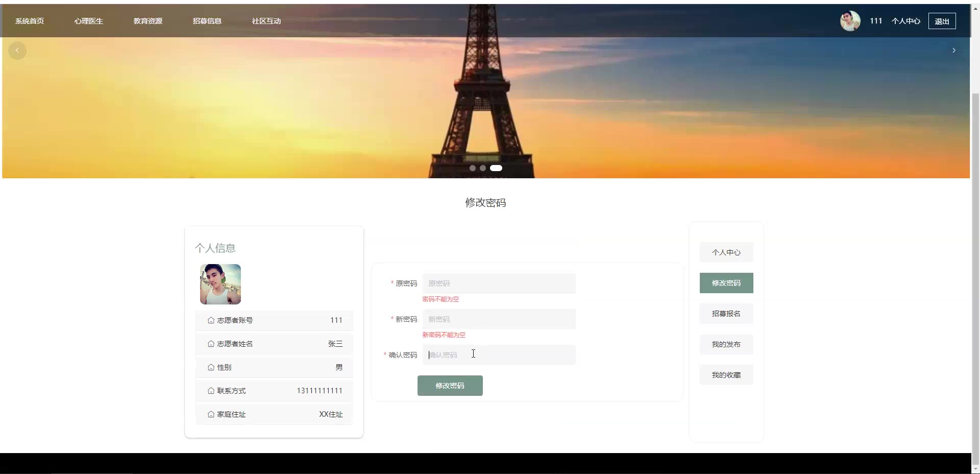
Task: Click the 原密码 field label
Action: [x=406, y=283]
